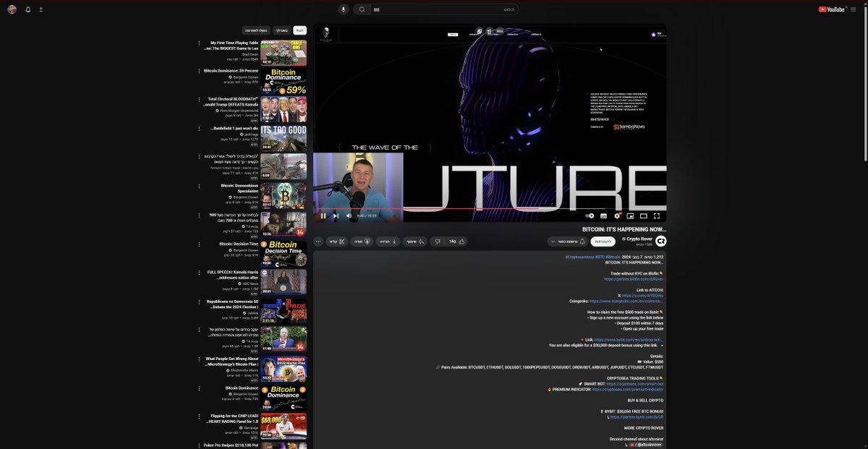Open 'My First Time Playing Table' video thumbnail
This screenshot has height=449, width=868.
(284, 53)
